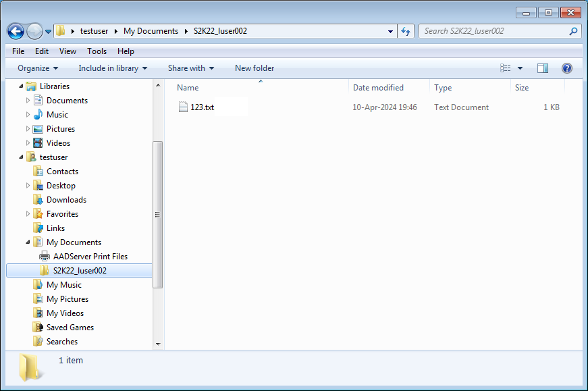Toggle the preview pane icon
The height and width of the screenshot is (391, 588).
(542, 68)
